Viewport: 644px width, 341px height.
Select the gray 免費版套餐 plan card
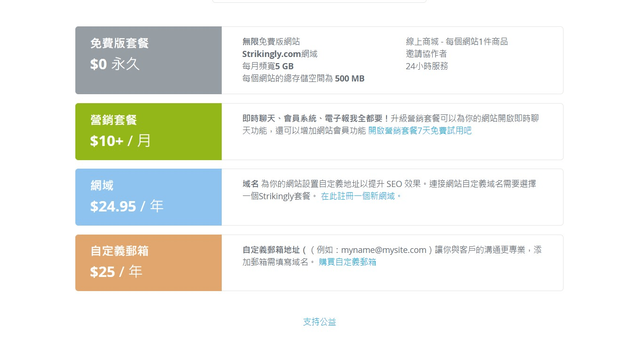(x=148, y=60)
